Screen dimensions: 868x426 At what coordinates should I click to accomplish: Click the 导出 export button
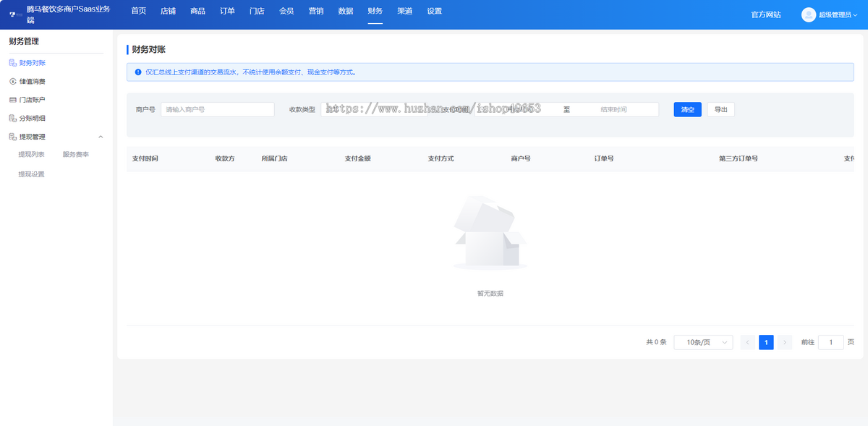point(720,109)
